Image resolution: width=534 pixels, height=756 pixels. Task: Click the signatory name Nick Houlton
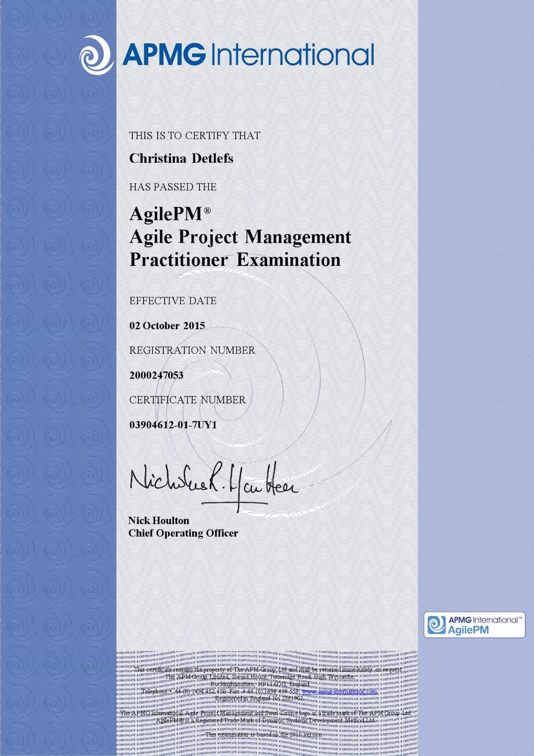159,521
